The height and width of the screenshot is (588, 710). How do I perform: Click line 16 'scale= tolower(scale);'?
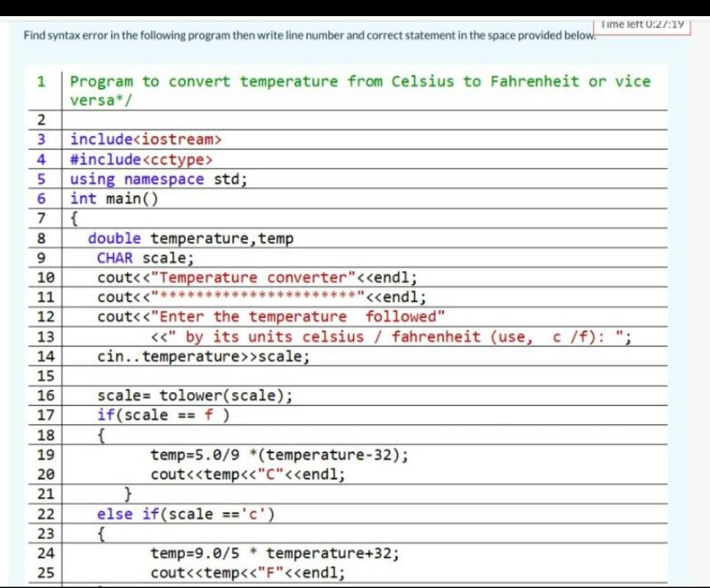(x=195, y=396)
